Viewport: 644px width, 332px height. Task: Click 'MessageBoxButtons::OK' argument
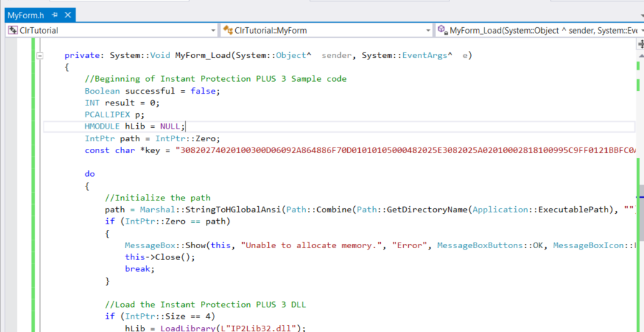coord(492,245)
